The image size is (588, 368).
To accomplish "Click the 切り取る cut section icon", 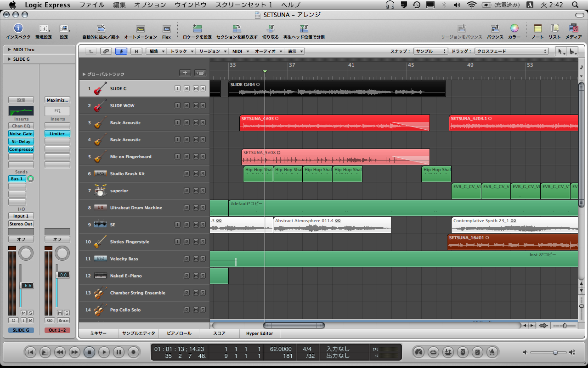I will [x=270, y=29].
